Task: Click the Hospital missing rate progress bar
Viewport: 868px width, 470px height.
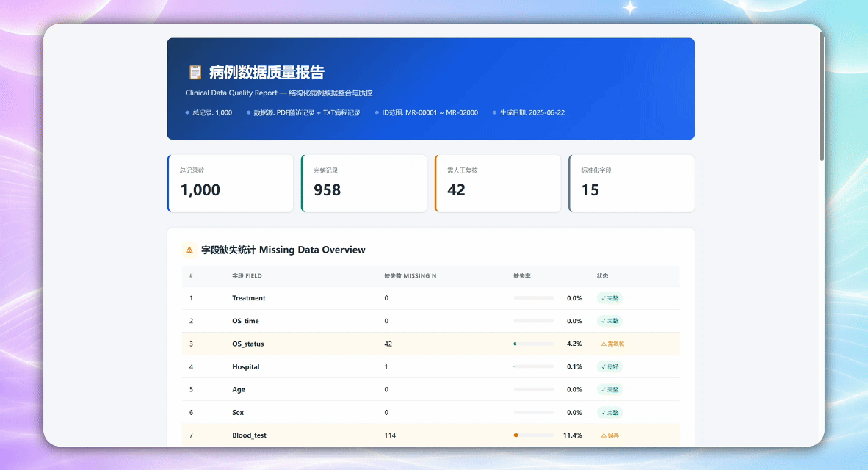Action: coord(534,366)
